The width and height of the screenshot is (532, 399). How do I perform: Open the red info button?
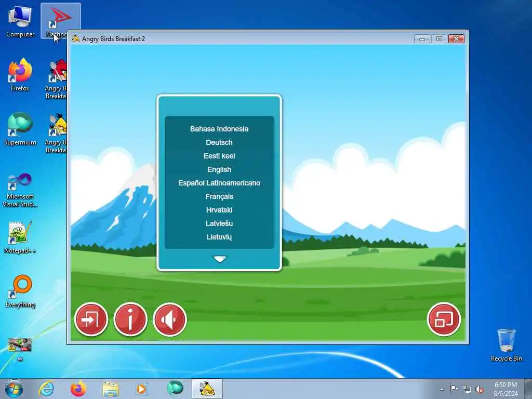[130, 320]
